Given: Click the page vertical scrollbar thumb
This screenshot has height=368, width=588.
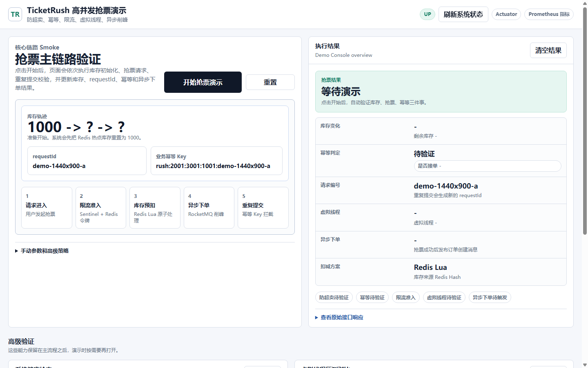Looking at the screenshot, I should point(585,121).
